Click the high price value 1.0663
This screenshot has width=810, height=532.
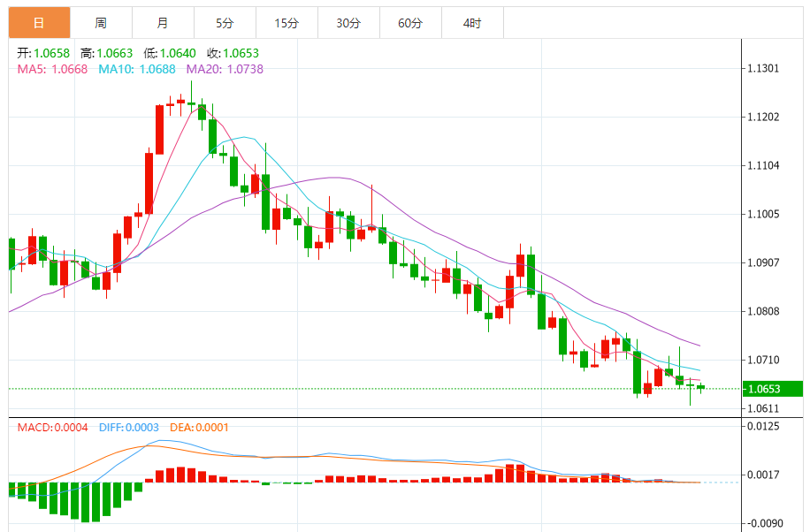tap(115, 53)
